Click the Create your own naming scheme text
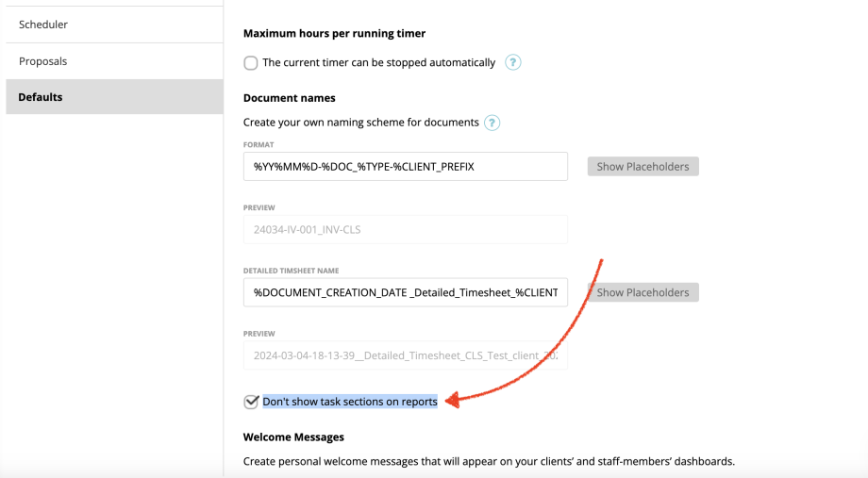 361,123
